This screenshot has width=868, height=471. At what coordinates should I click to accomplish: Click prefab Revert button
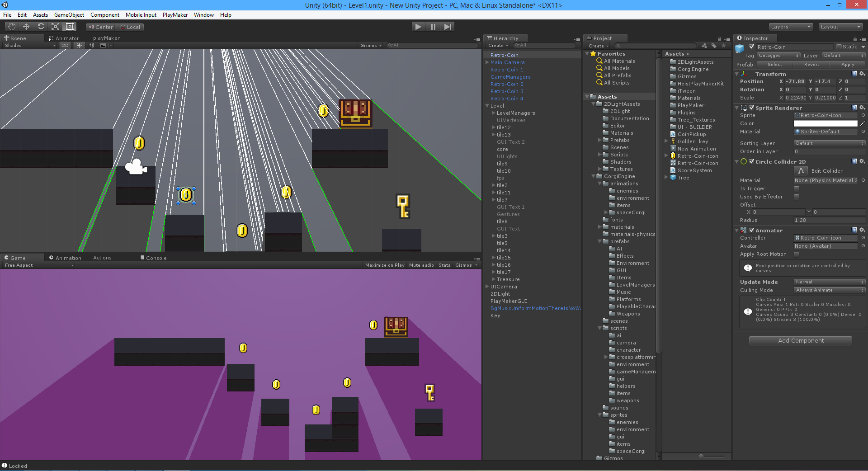[x=811, y=65]
